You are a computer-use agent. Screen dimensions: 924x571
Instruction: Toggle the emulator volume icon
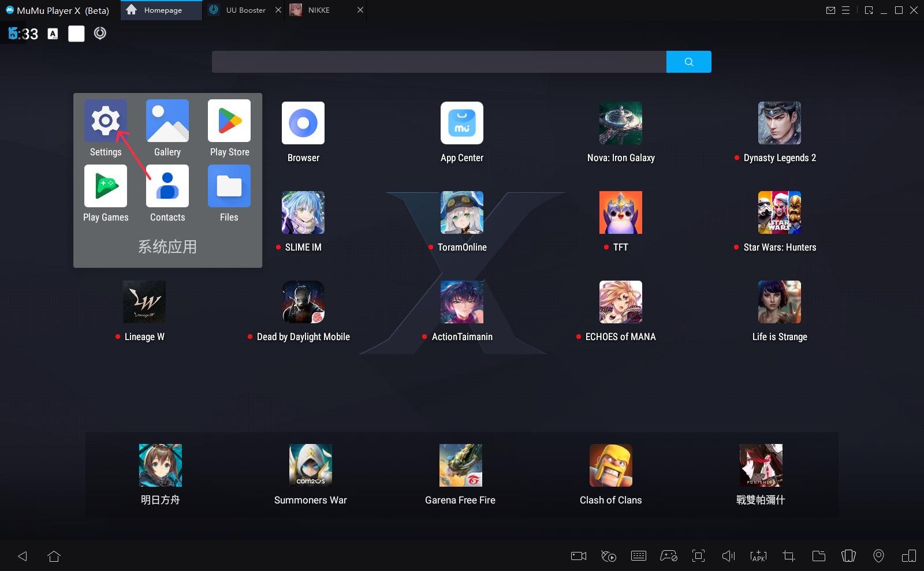(728, 556)
